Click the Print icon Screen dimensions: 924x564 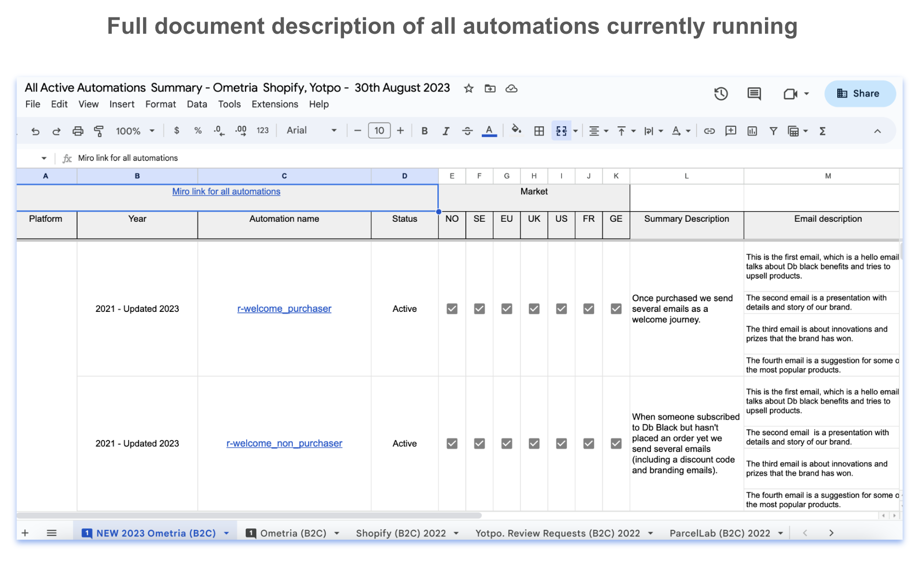coord(78,131)
